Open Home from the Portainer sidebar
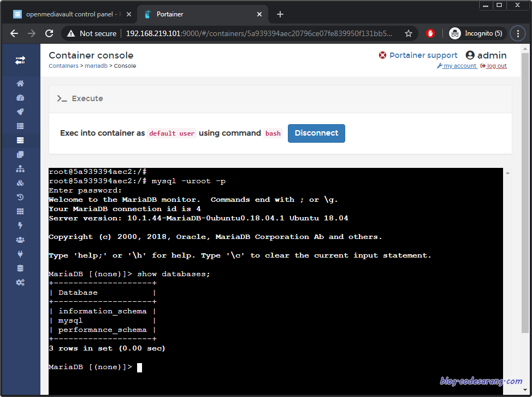This screenshot has height=397, width=532. [x=20, y=84]
